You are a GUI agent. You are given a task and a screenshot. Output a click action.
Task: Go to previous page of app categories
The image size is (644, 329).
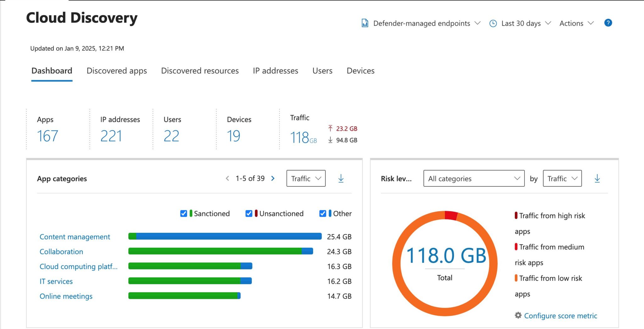tap(227, 178)
